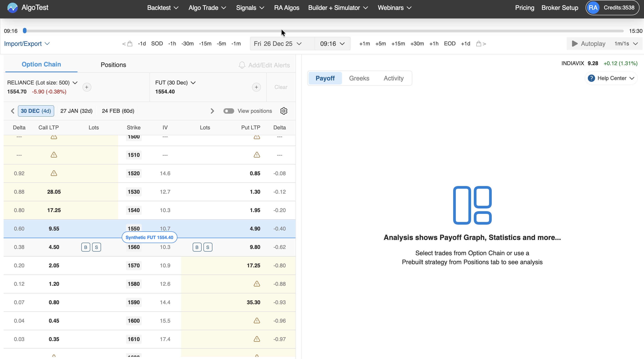Click warning icon on 1580 put
The width and height of the screenshot is (644, 359).
click(x=256, y=284)
